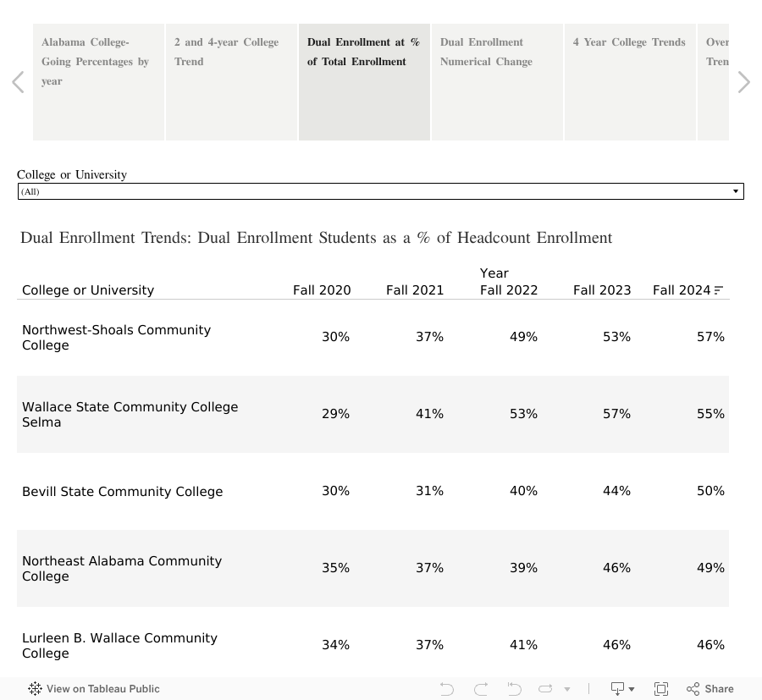Select the 2 and 4-year College Trend sheet
762x700 pixels.
[x=231, y=81]
